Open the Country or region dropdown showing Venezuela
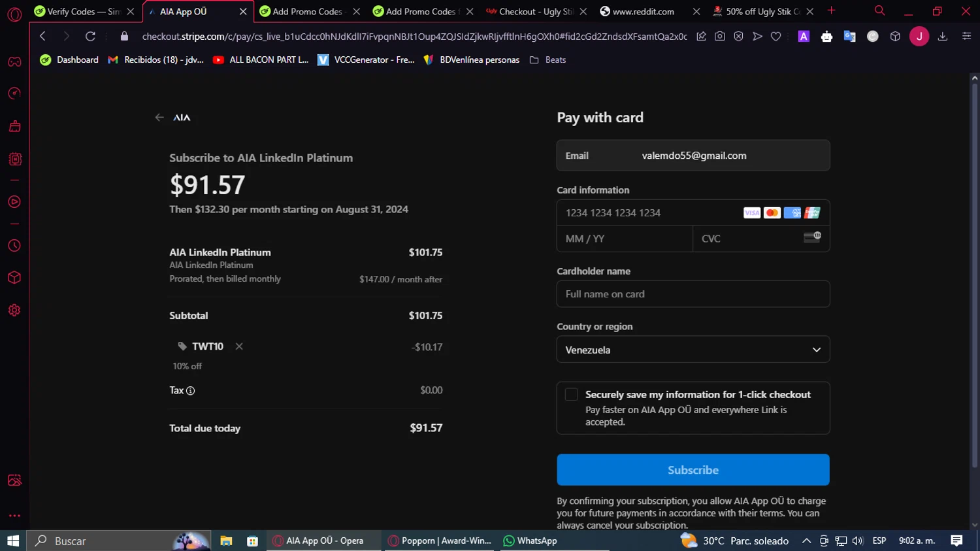 (693, 350)
